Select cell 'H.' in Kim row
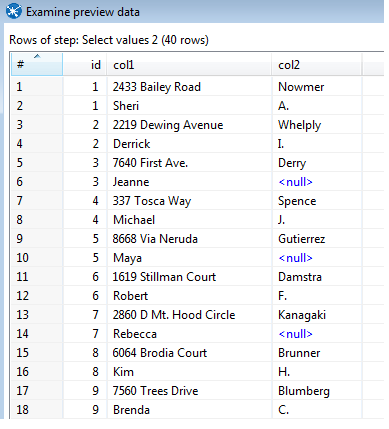 (x=317, y=372)
